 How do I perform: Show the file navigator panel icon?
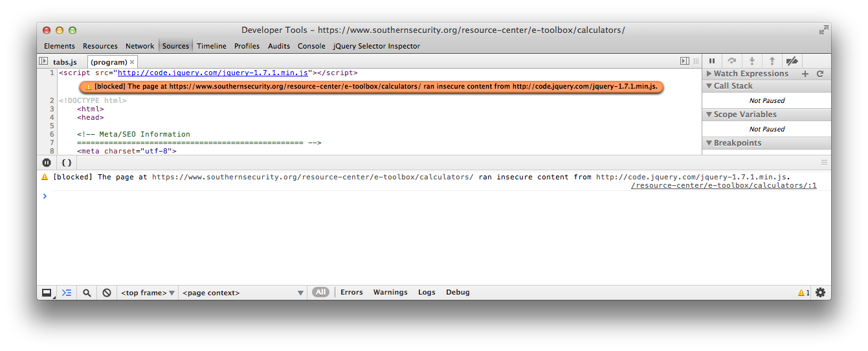(x=43, y=61)
